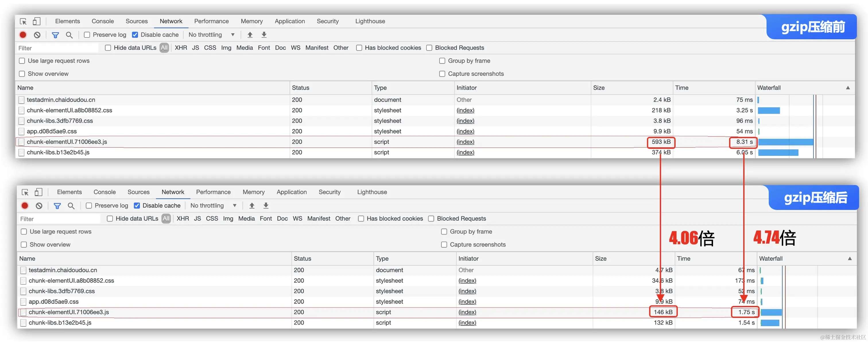Image resolution: width=868 pixels, height=342 pixels.
Task: Clear network log in upper panel
Action: point(37,35)
